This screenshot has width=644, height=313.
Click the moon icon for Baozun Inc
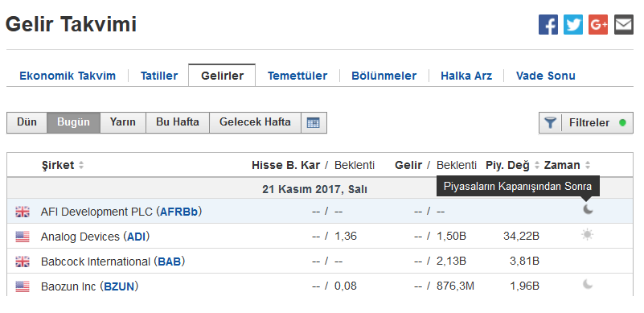(x=588, y=284)
